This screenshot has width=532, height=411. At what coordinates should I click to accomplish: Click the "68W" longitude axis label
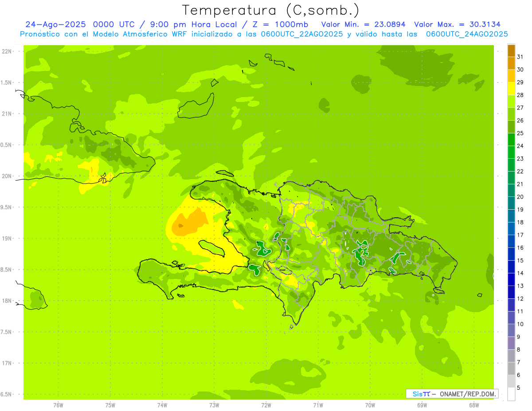click(x=474, y=405)
